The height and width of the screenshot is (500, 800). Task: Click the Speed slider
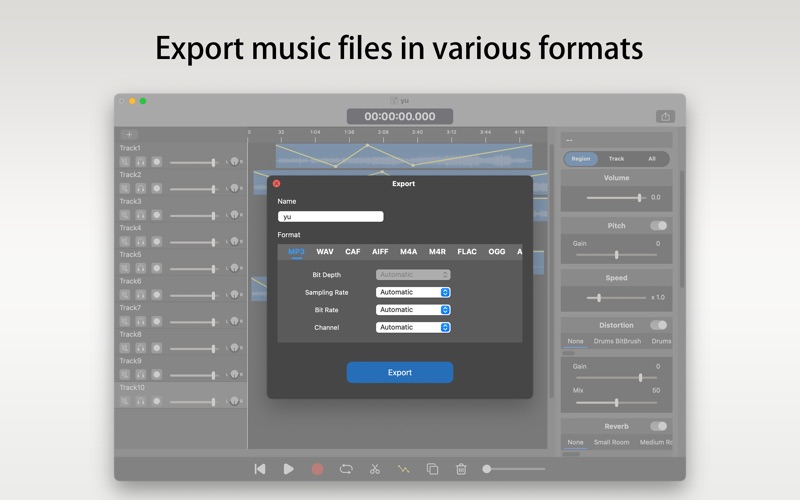tap(616, 297)
